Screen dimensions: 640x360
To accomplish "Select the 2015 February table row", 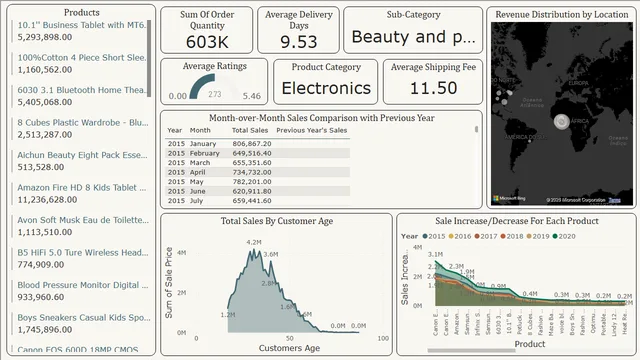I will pos(258,153).
